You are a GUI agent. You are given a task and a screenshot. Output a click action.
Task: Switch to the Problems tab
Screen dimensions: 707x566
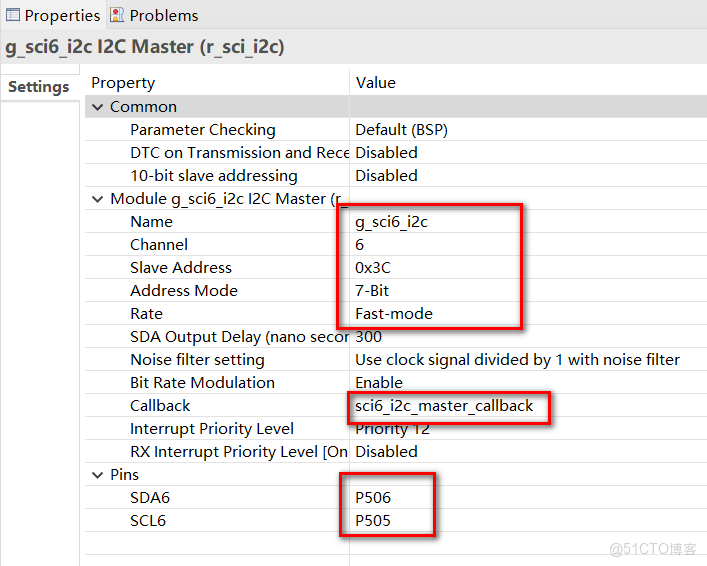163,15
